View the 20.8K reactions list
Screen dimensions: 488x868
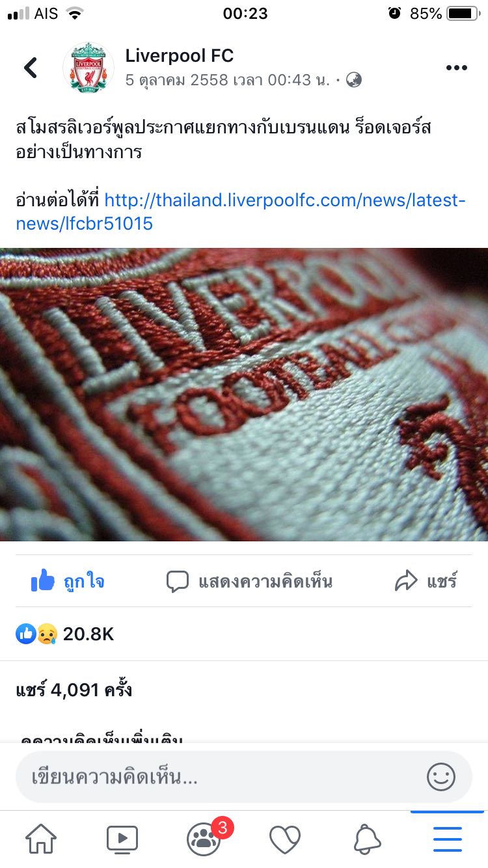65,634
